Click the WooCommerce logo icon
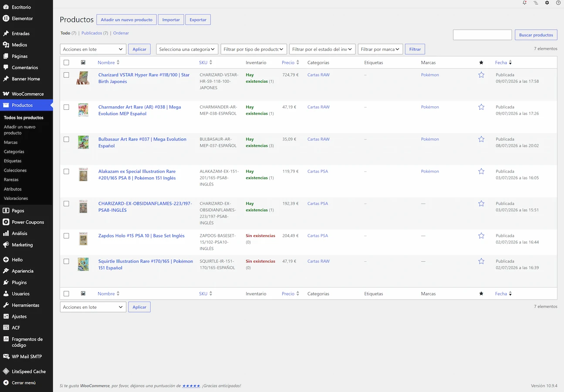 [6, 94]
